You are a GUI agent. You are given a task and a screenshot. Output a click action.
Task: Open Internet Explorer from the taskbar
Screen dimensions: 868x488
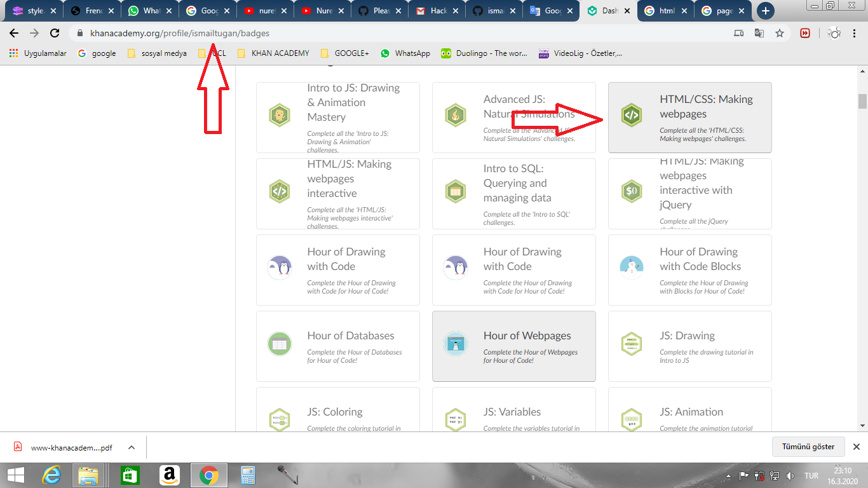pyautogui.click(x=51, y=475)
